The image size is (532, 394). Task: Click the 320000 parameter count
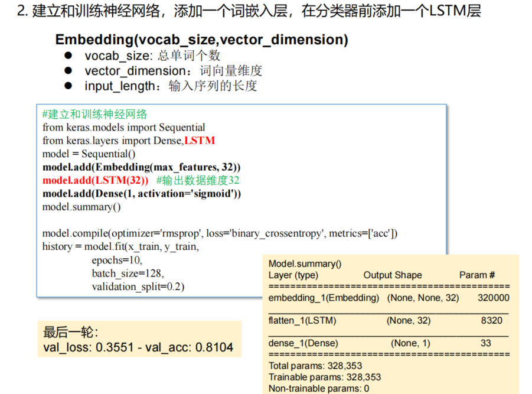click(494, 298)
